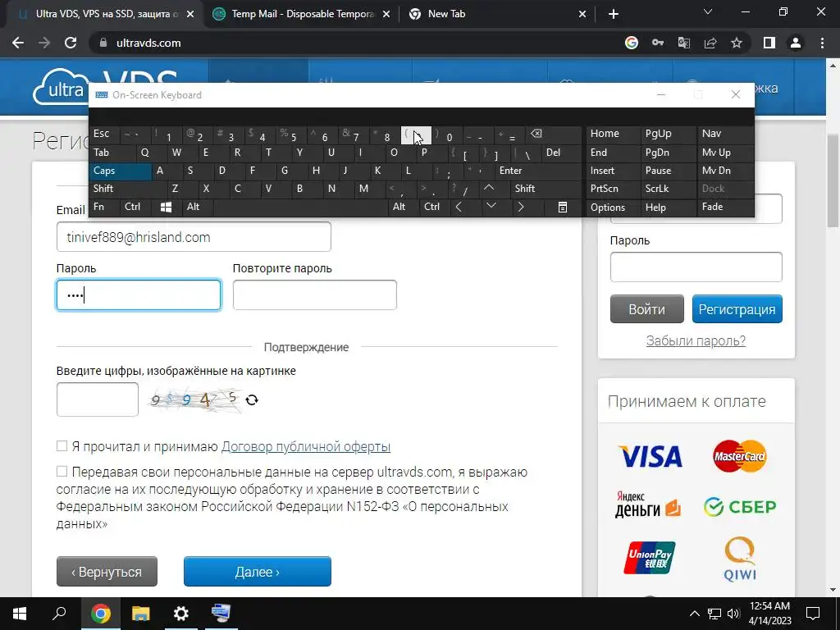Share this page icon in address bar

pyautogui.click(x=710, y=43)
